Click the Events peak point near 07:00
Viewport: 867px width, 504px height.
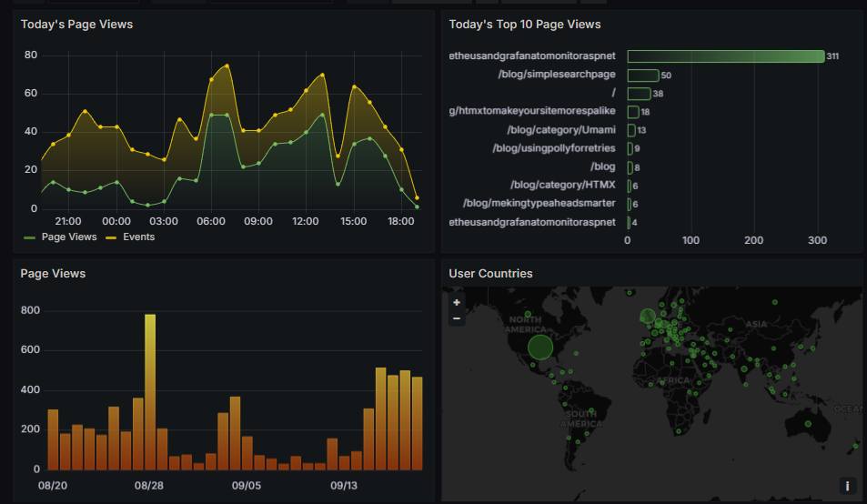tap(227, 66)
